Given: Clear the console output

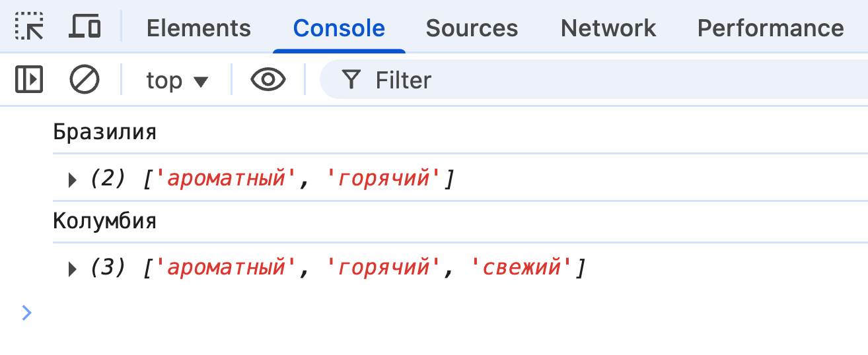Looking at the screenshot, I should (x=85, y=80).
